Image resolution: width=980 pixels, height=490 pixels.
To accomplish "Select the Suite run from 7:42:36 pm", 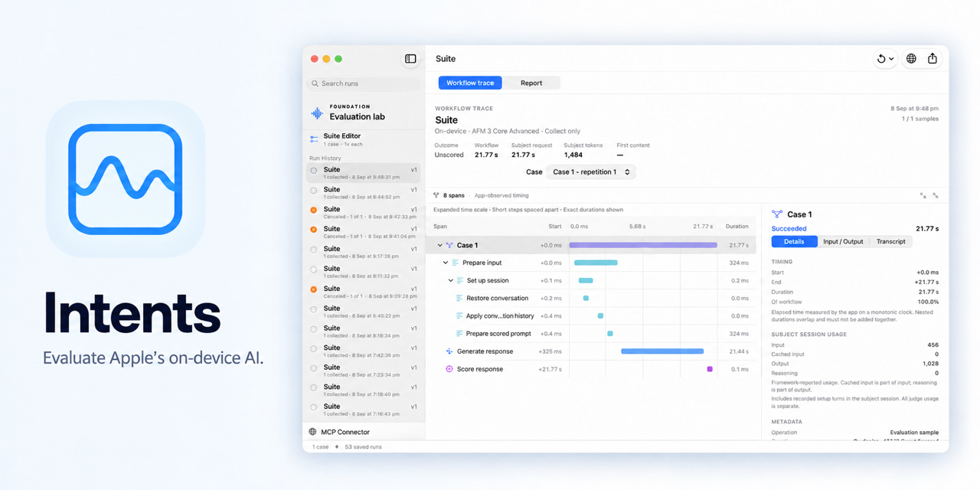I will (x=364, y=351).
